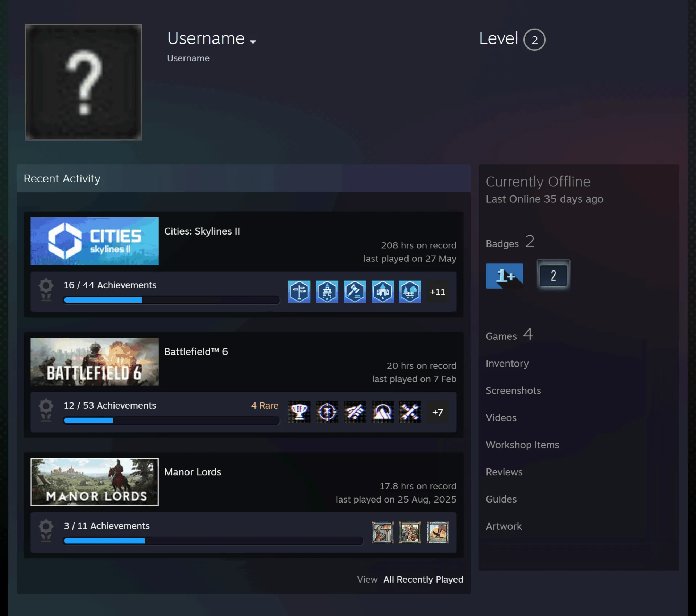Open the Inventory link

tap(507, 363)
